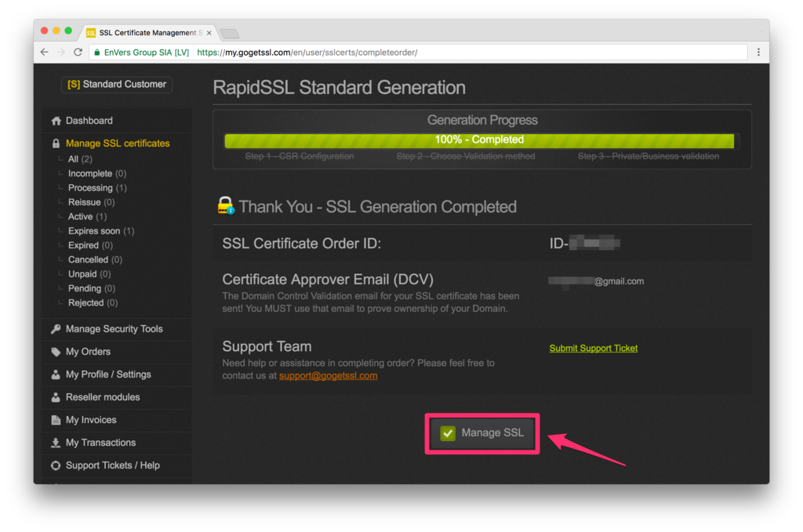The height and width of the screenshot is (532, 803).
Task: Show Incomplete (0) certificates
Action: point(97,173)
